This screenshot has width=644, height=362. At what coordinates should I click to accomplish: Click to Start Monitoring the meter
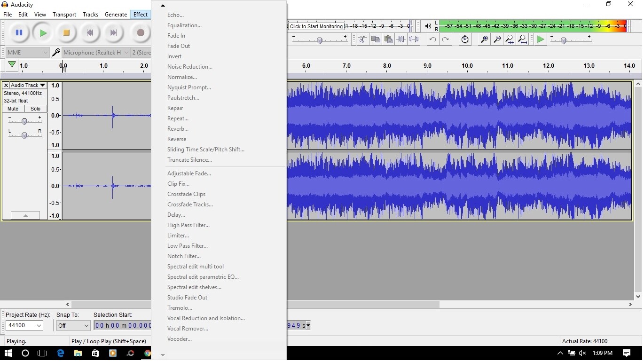point(316,26)
